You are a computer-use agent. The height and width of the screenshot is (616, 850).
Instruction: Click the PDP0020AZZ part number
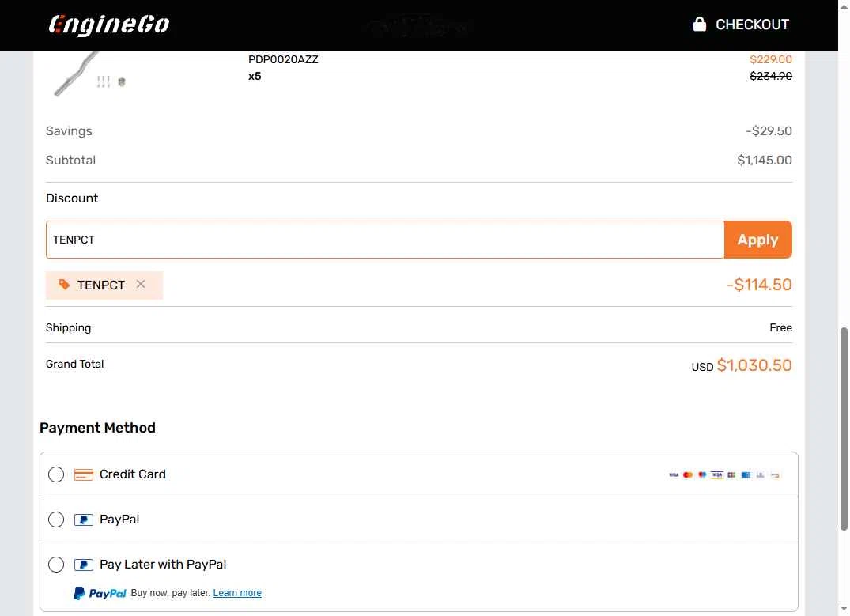coord(283,59)
